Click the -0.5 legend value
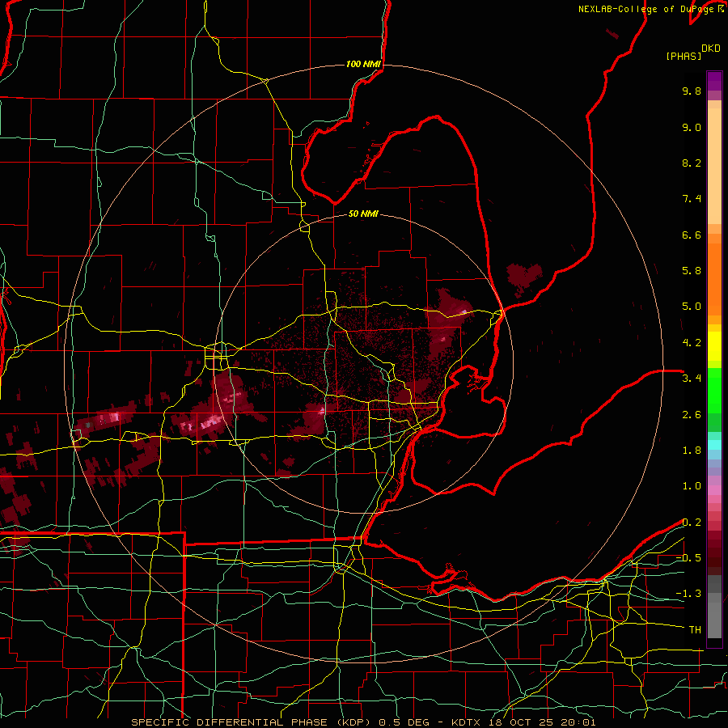The height and width of the screenshot is (728, 728). click(x=688, y=558)
